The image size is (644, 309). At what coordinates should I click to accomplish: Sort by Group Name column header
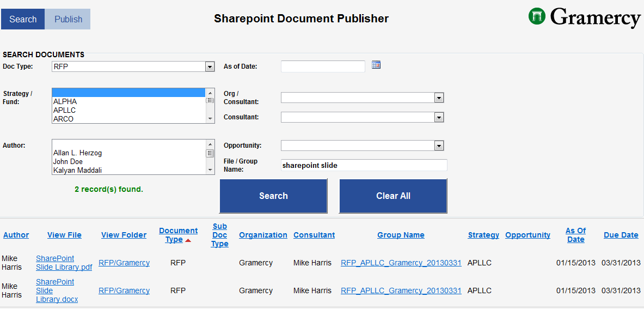point(401,235)
